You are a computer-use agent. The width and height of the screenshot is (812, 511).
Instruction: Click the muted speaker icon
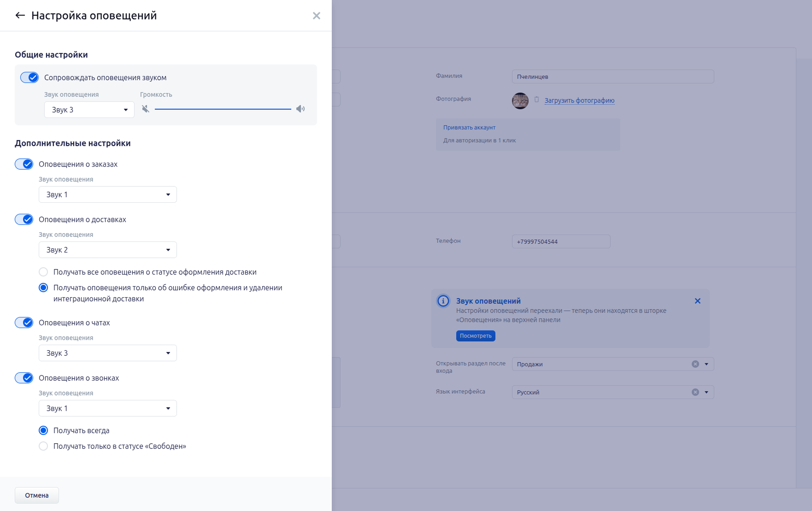(x=146, y=109)
